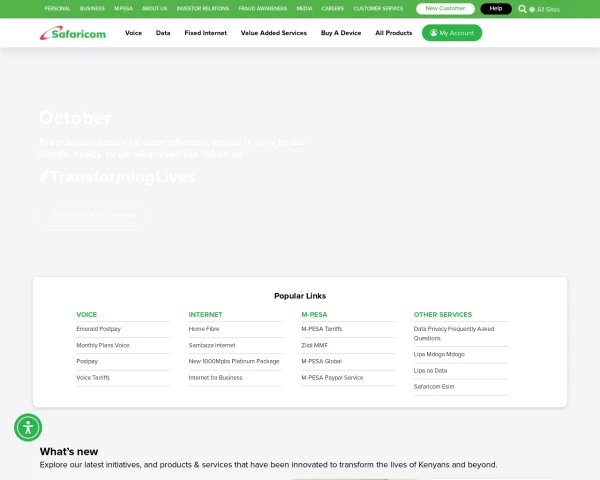
Task: Open Media in top bar
Action: point(305,8)
